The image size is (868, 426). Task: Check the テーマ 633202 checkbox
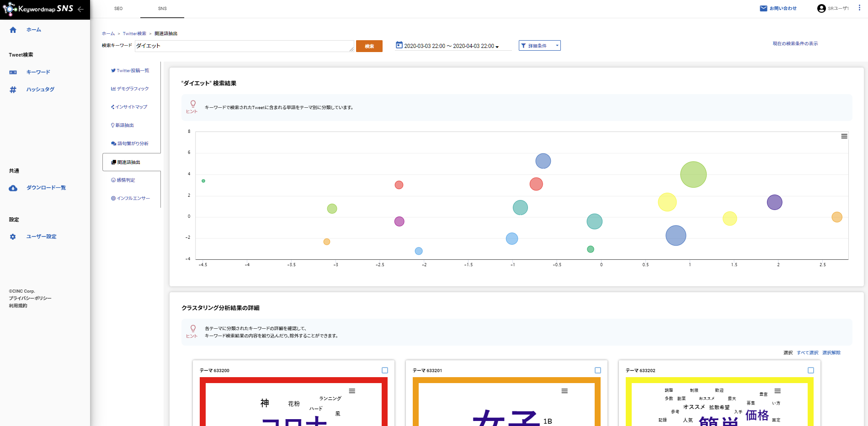pos(810,370)
